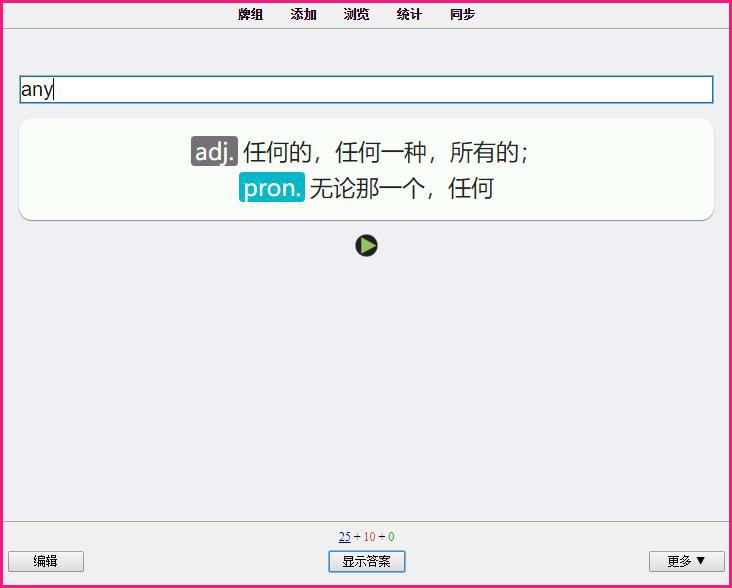Click the review count 0
Screen dimensions: 732x588
391,537
